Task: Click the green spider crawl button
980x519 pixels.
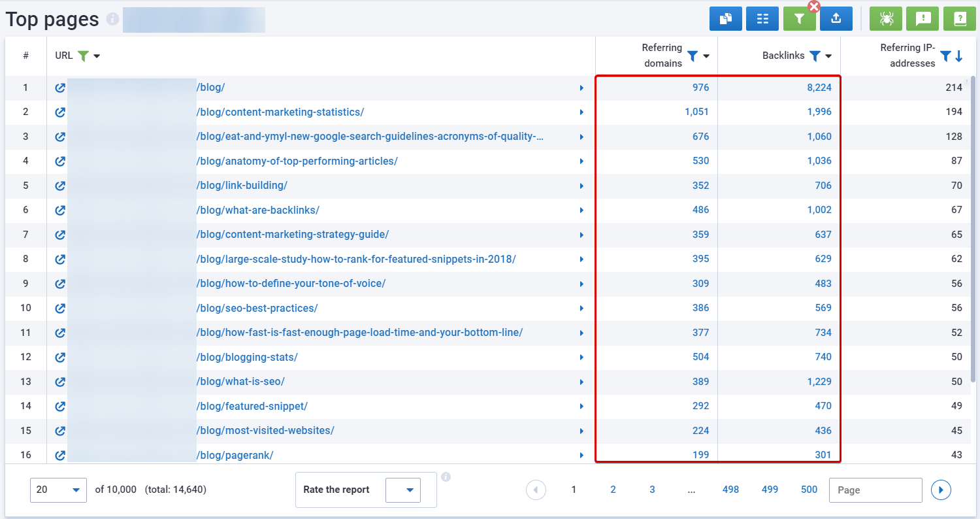Action: coord(886,19)
